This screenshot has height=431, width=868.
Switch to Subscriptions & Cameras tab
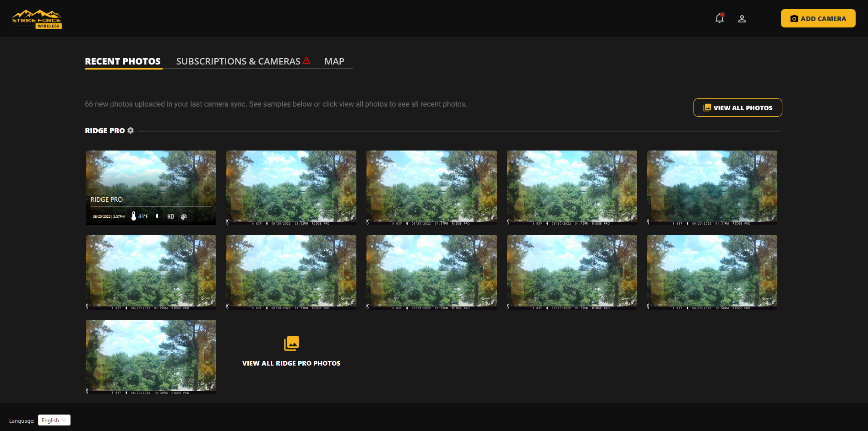(x=238, y=61)
